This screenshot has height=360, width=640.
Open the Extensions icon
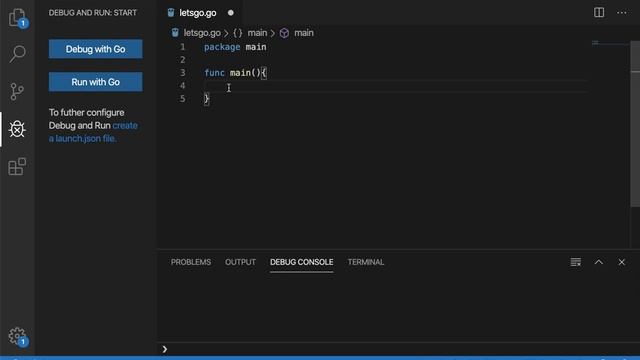tap(17, 167)
